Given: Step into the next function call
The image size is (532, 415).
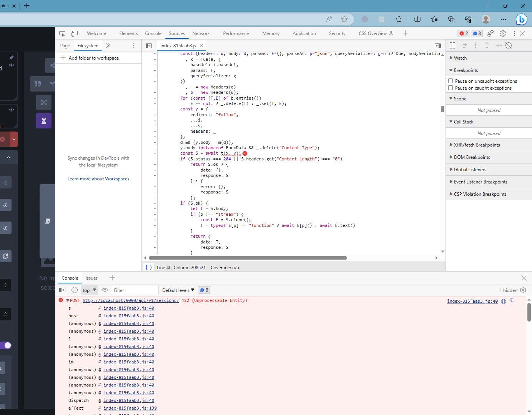Looking at the screenshot, I should [x=476, y=45].
